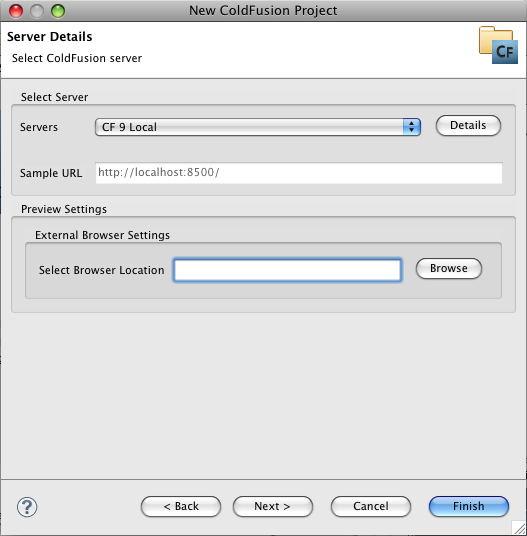Screen dimensions: 527x536
Task: Click the Select Server group label
Action: point(54,97)
